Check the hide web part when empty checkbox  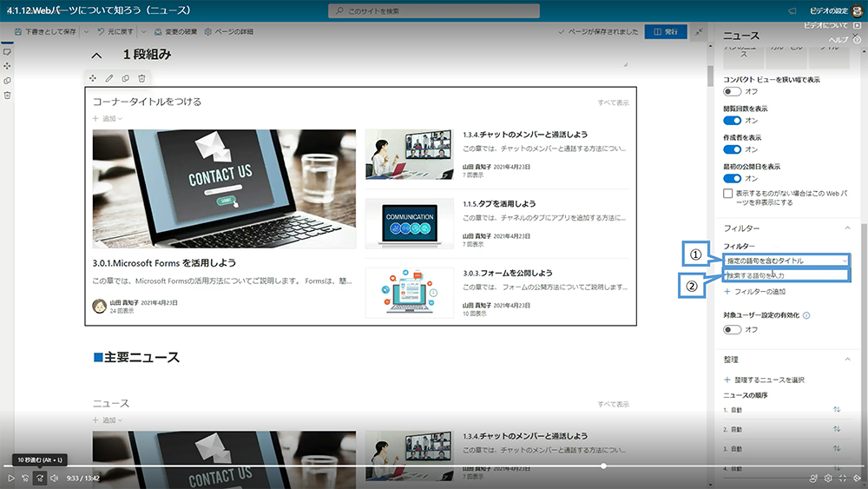tap(728, 194)
